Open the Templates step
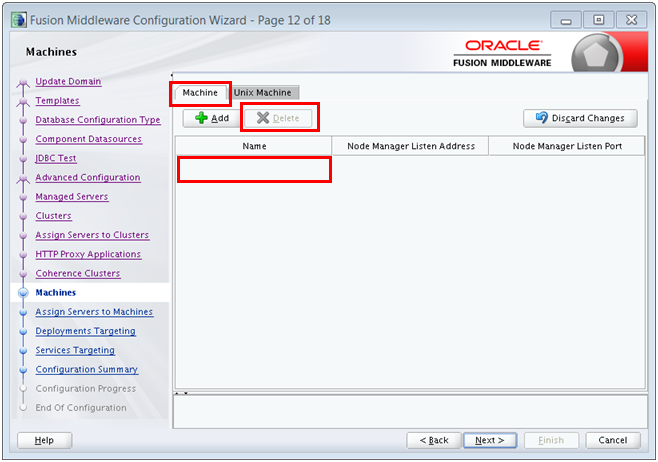The image size is (658, 462). 57,101
